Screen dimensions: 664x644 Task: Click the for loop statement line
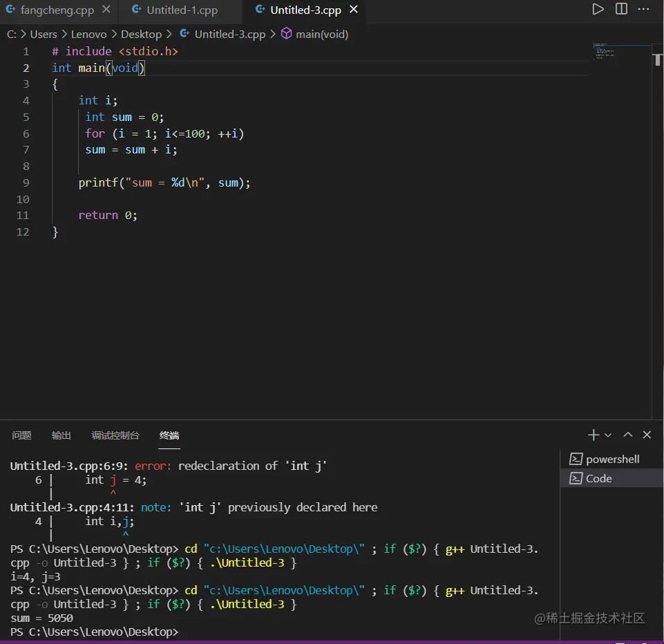[164, 134]
